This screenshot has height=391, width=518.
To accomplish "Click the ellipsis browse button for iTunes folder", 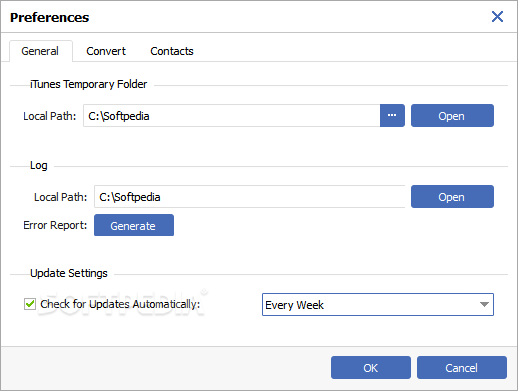I will pos(392,115).
